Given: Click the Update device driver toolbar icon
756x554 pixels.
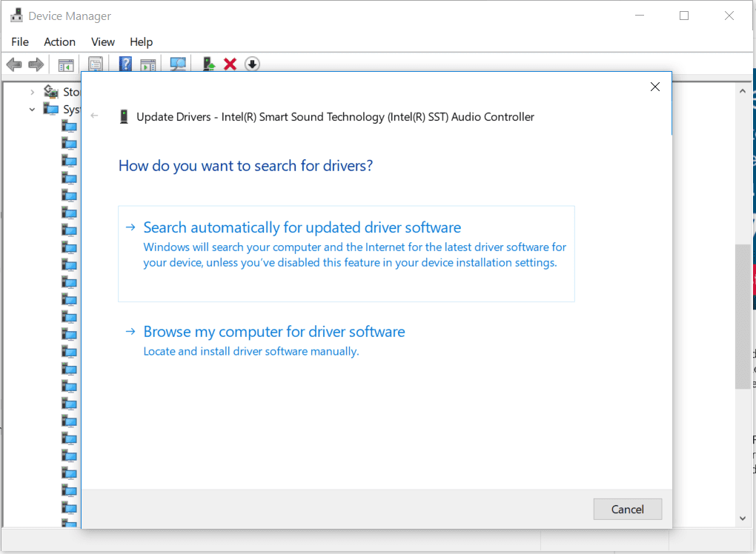Looking at the screenshot, I should tap(209, 64).
